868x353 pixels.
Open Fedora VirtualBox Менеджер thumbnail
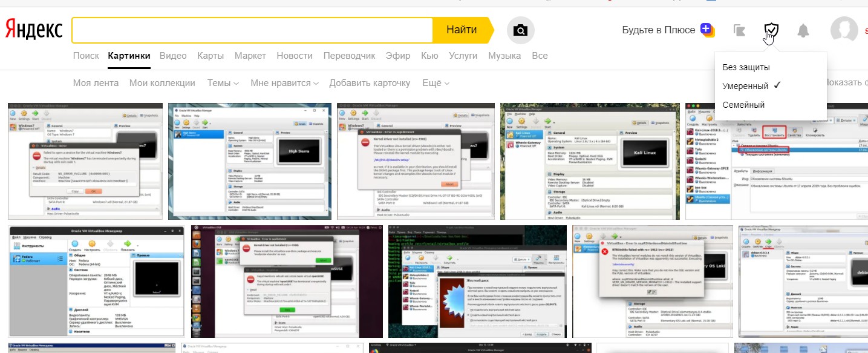click(x=97, y=282)
